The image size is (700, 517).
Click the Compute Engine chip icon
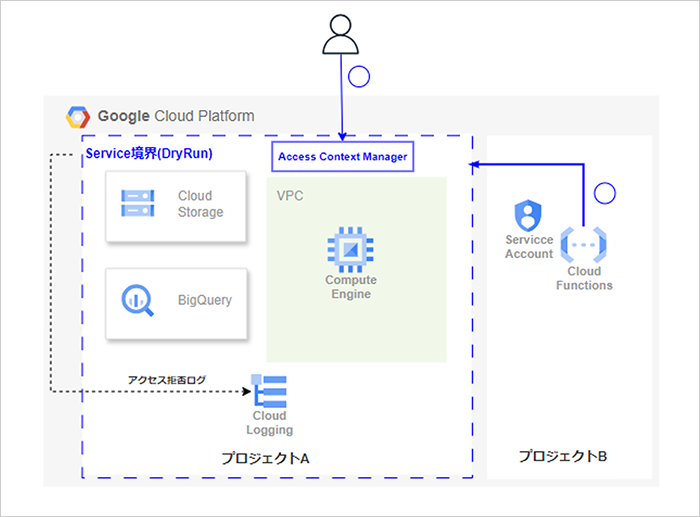point(350,250)
